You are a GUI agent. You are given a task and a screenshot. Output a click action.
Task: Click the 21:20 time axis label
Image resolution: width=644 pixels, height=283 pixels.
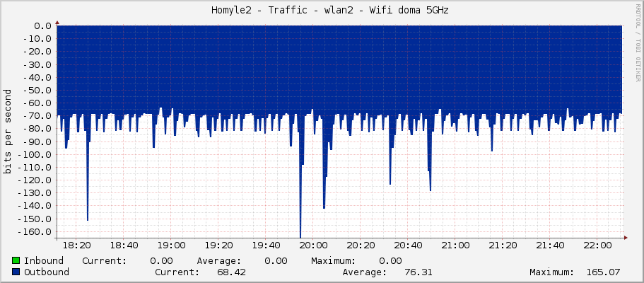coord(502,246)
